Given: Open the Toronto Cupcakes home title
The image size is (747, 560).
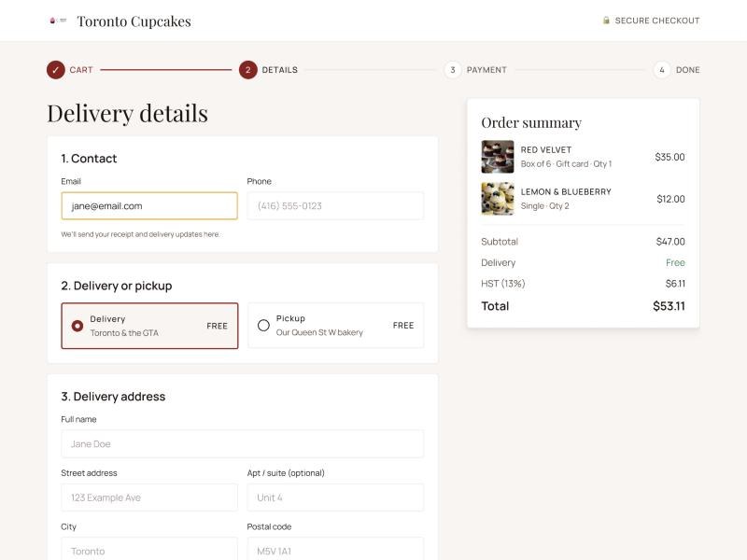Looking at the screenshot, I should click(x=134, y=21).
